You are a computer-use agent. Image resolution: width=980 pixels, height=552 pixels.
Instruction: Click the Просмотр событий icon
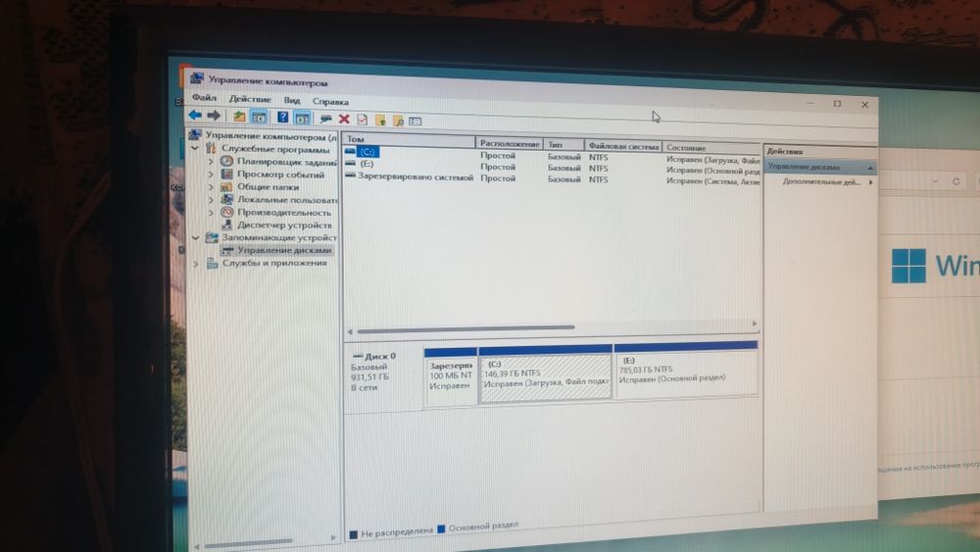(227, 174)
